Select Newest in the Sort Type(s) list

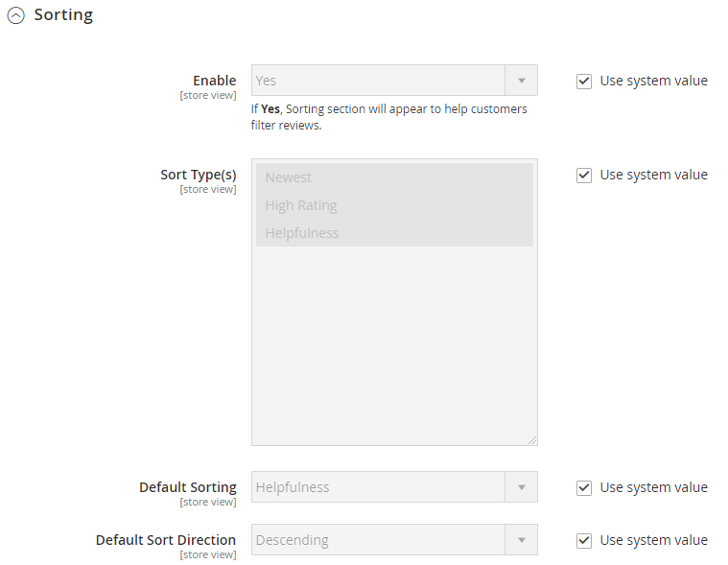click(x=289, y=177)
